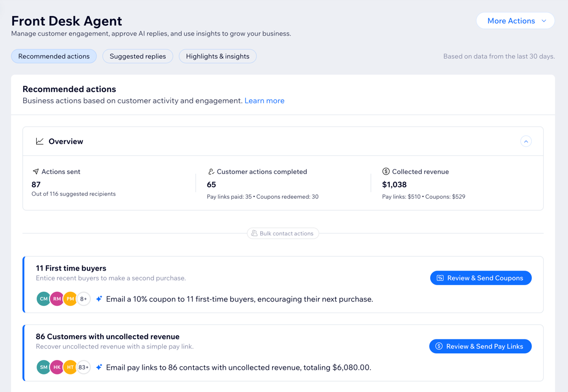The width and height of the screenshot is (568, 392).
Task: Click the dollar icon in Review & Send Pay Links
Action: point(438,346)
